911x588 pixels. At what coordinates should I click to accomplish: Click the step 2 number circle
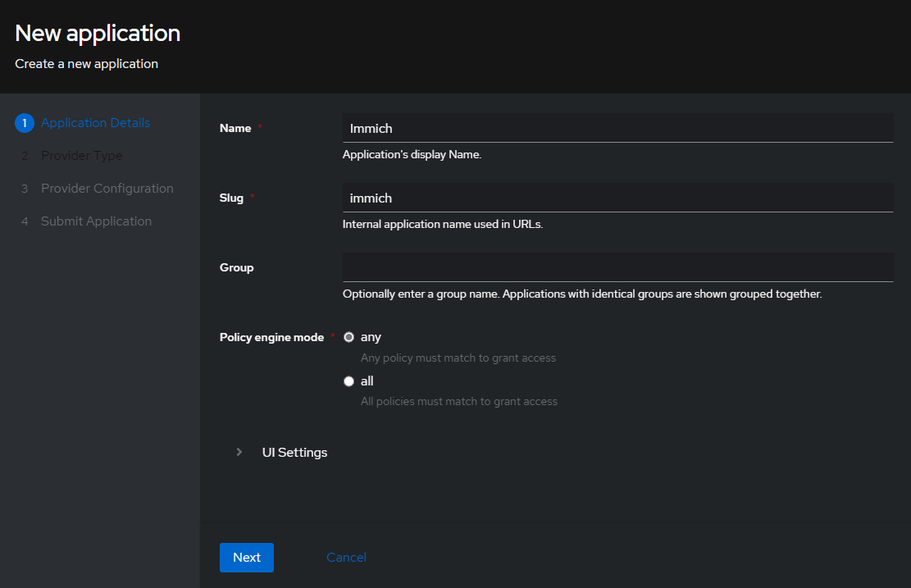(25, 155)
